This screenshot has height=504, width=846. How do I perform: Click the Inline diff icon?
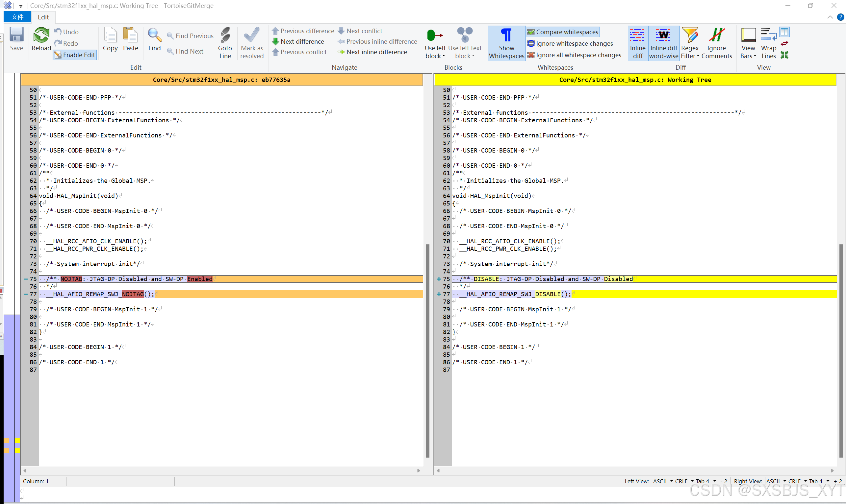[637, 35]
